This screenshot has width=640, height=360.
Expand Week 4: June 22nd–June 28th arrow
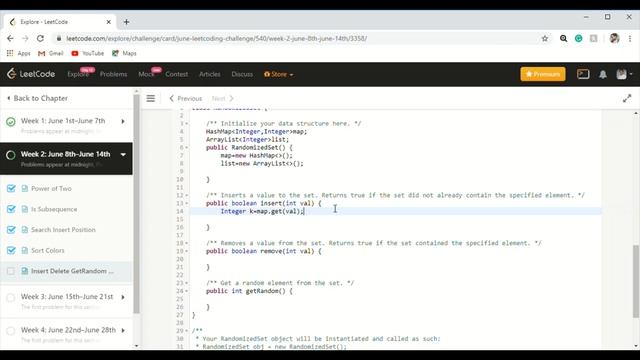[x=123, y=330]
